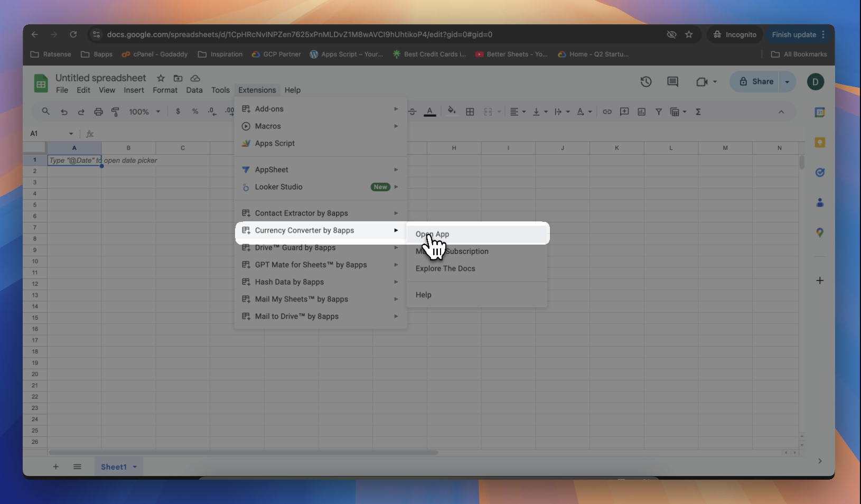The image size is (861, 504).
Task: Click the insert link icon
Action: pyautogui.click(x=607, y=112)
